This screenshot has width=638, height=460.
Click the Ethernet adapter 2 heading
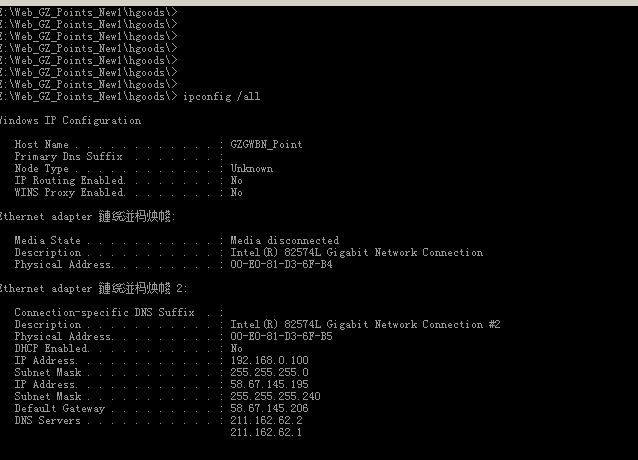93,288
